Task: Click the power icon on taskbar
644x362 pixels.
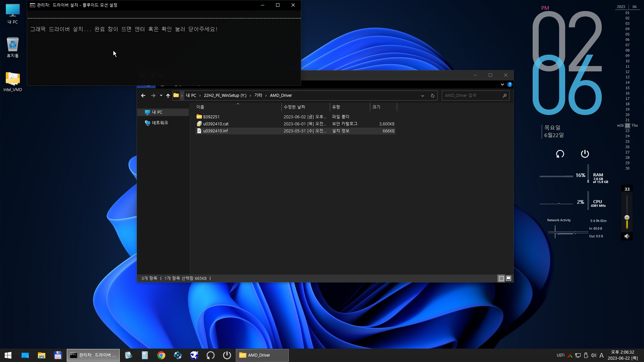Action: (227, 355)
